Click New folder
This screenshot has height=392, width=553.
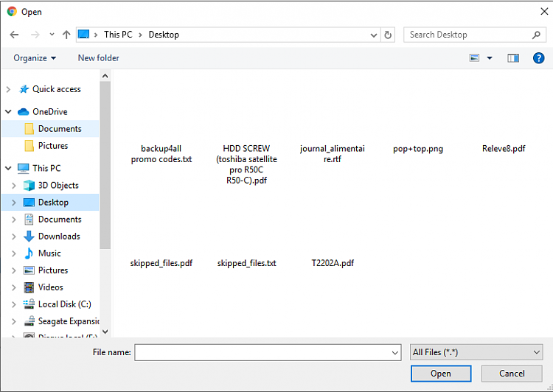coord(98,57)
